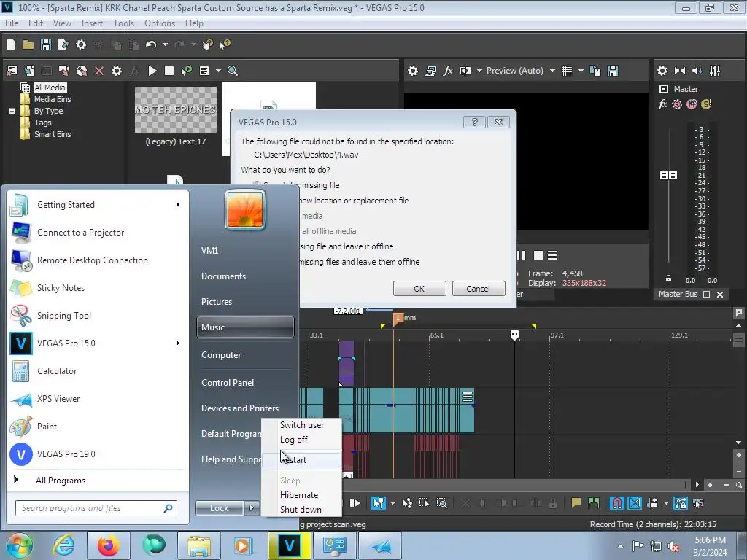Insert Region green icon
The height and width of the screenshot is (560, 747).
[594, 503]
